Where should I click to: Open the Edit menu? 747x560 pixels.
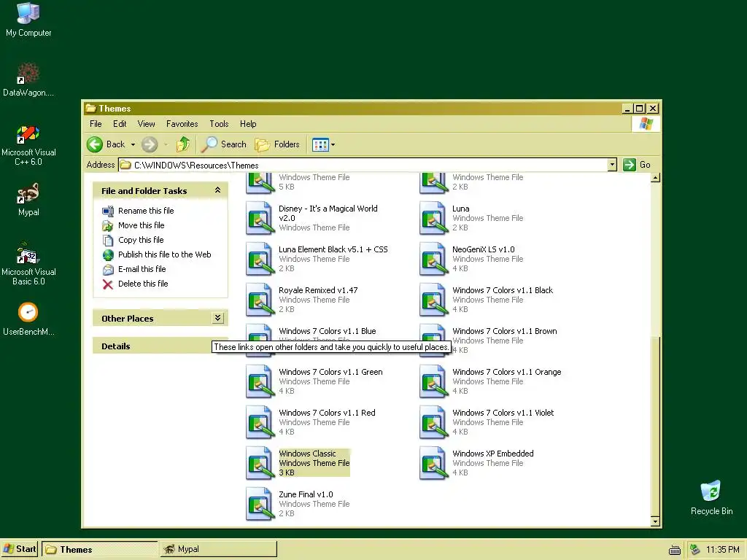(120, 124)
